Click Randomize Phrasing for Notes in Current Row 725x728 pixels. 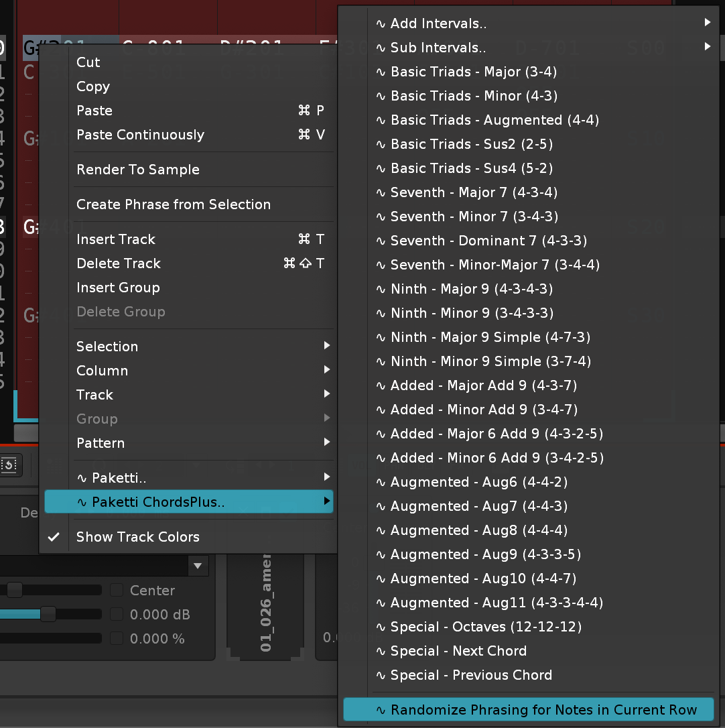pos(543,710)
